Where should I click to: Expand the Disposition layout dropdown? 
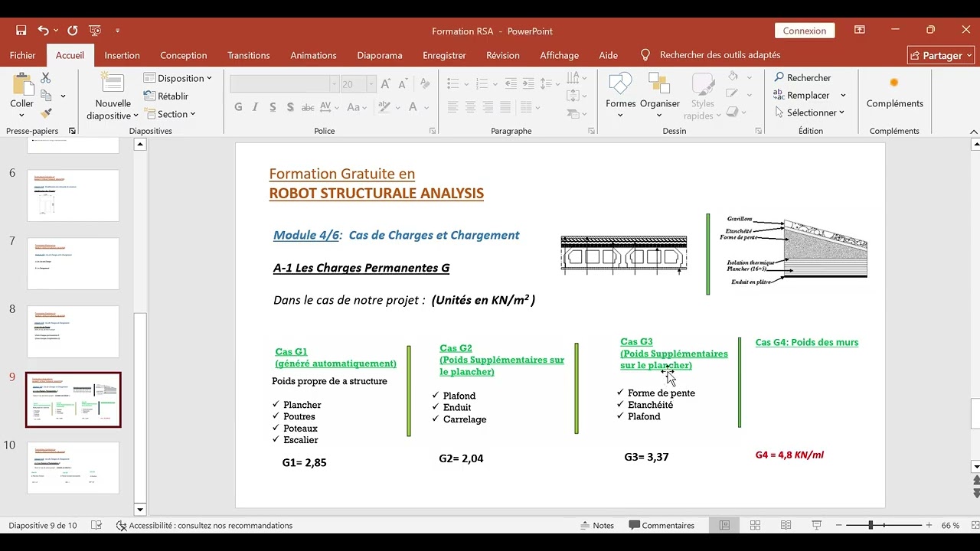178,78
